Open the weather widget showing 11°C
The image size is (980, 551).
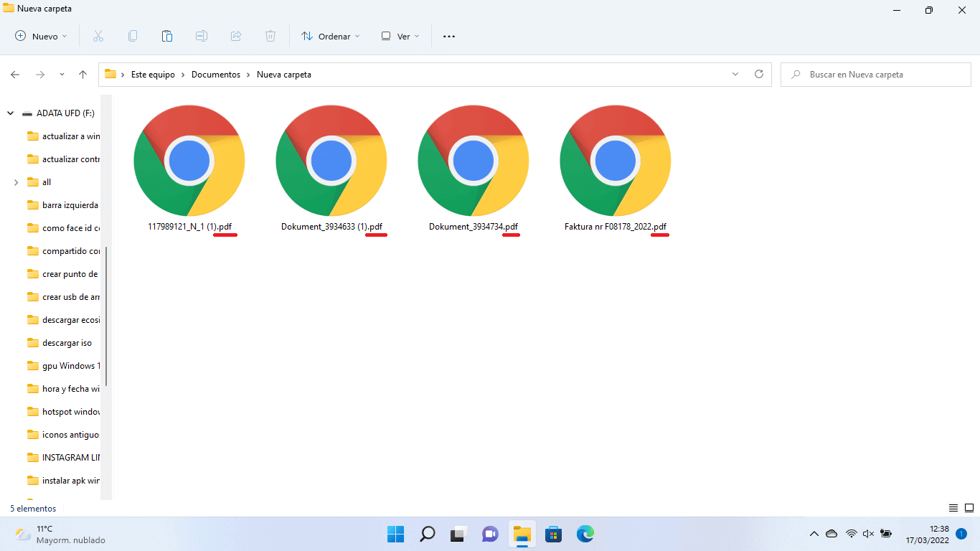click(x=59, y=534)
